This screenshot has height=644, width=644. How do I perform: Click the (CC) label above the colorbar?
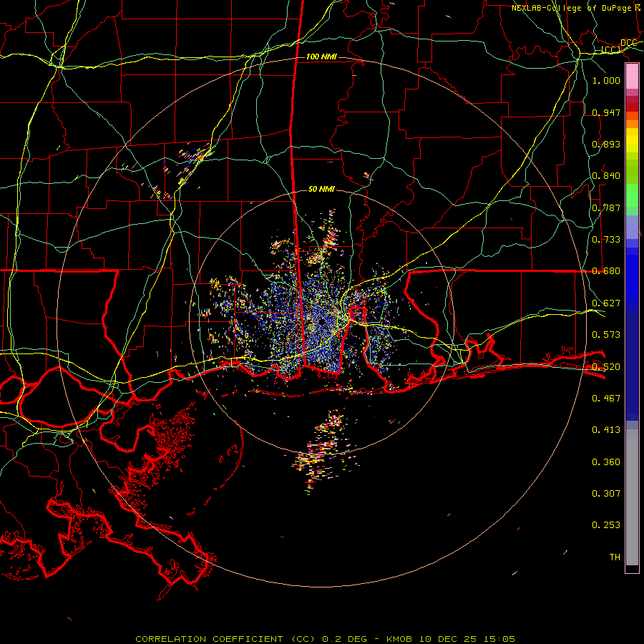(x=611, y=50)
